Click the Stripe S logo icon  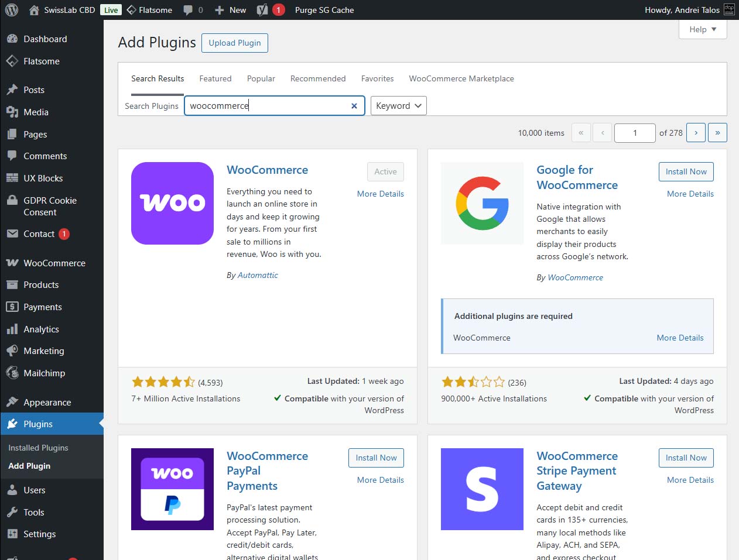[482, 489]
